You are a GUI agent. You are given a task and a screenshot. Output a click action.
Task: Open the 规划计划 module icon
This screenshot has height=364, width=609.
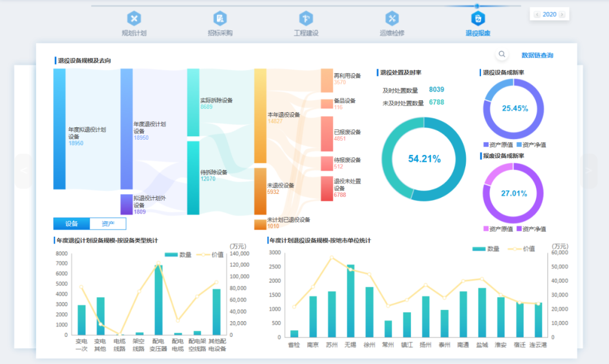pos(134,17)
